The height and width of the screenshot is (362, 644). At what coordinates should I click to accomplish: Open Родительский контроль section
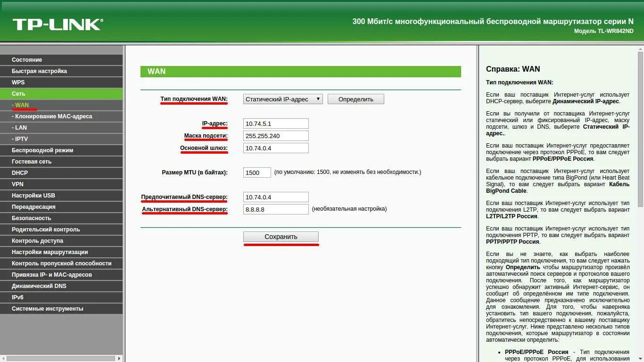coord(61,230)
